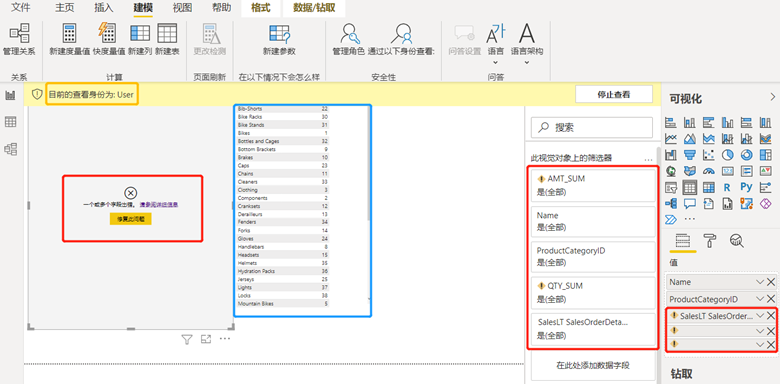Viewport: 780px width, 384px height.
Task: Click the get more visuals ellipsis
Action: point(690,219)
